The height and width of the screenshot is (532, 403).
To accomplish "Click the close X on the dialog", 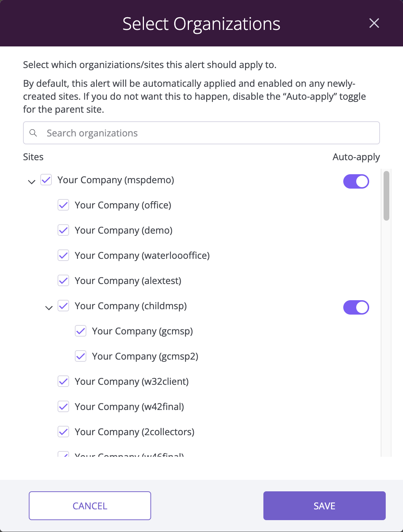I will 374,23.
